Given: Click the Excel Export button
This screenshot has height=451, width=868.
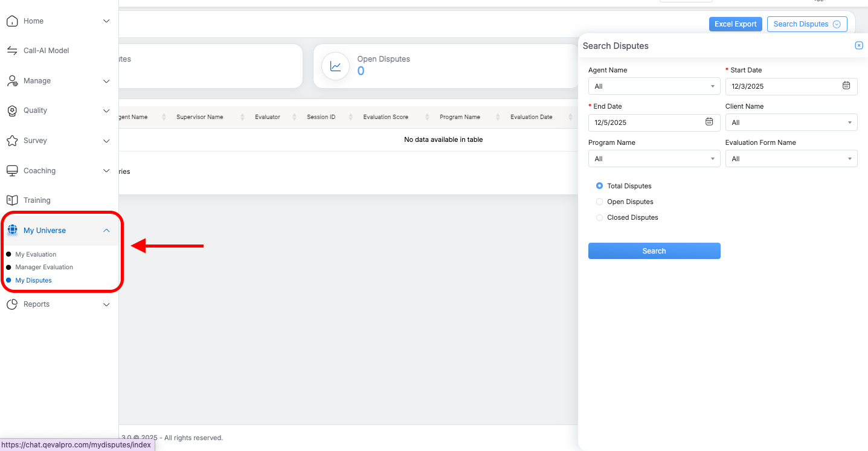Looking at the screenshot, I should 735,24.
